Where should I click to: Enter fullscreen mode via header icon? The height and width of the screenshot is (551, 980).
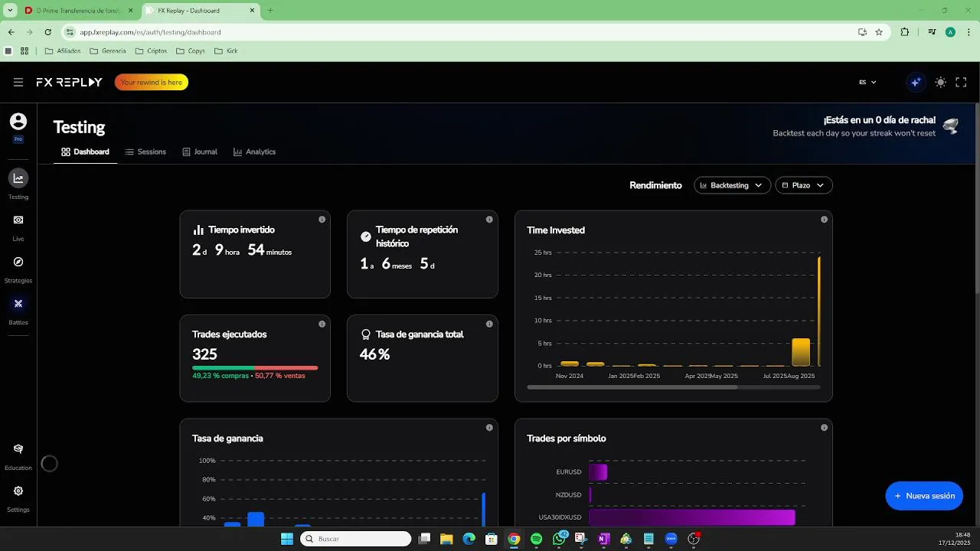tap(961, 82)
